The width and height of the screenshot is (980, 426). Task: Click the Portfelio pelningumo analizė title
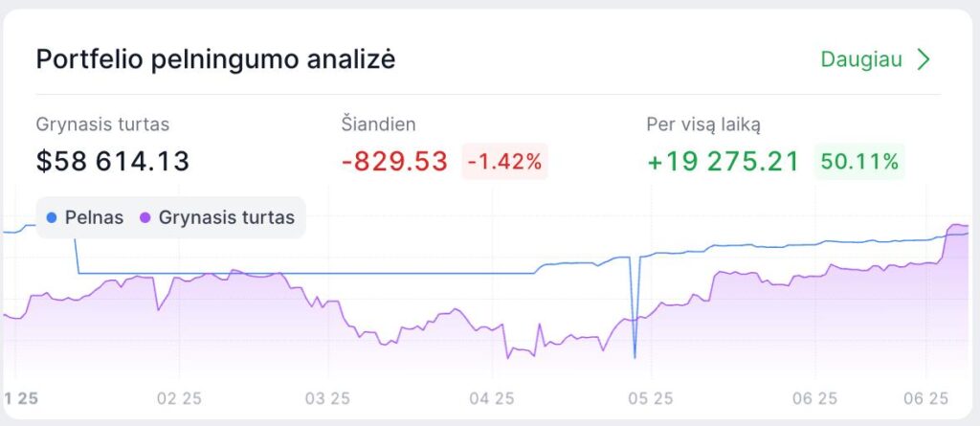pos(215,59)
